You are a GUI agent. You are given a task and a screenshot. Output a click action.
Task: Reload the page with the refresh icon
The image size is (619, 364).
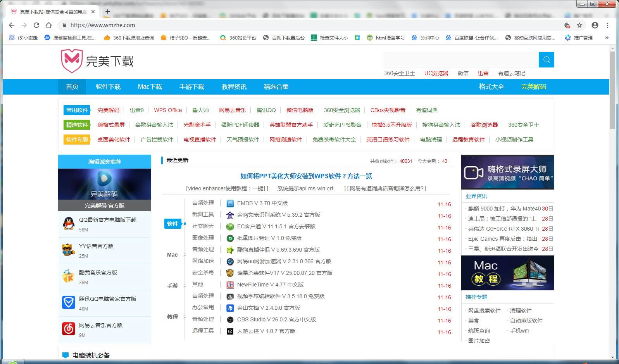click(36, 25)
